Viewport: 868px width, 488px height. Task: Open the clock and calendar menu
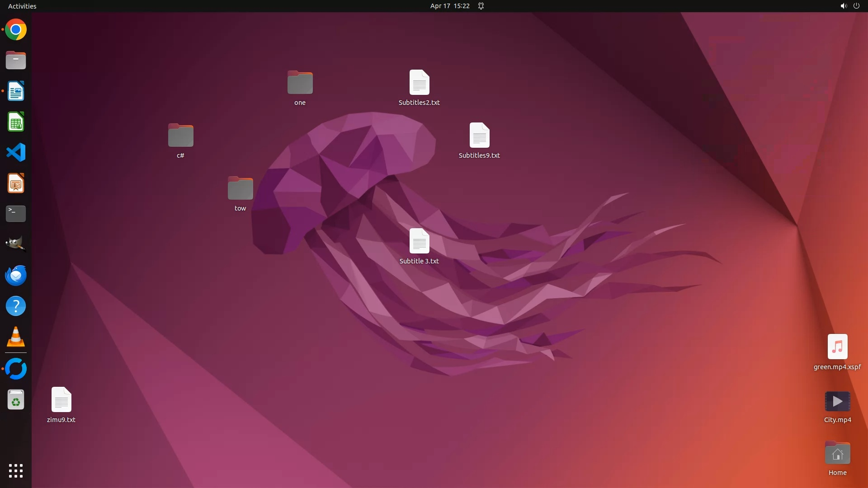[x=449, y=6]
